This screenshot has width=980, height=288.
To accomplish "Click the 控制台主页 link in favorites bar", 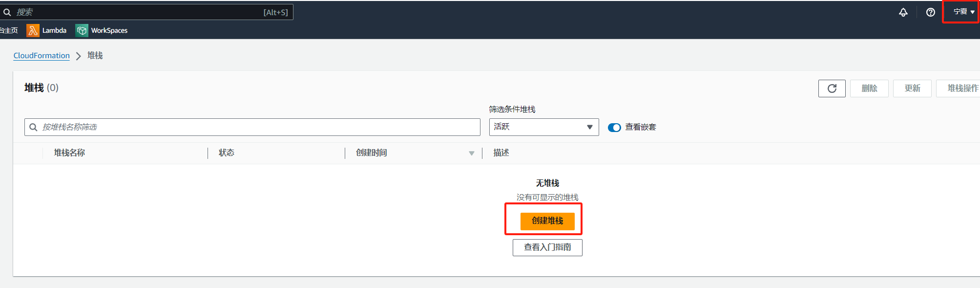I will point(9,30).
